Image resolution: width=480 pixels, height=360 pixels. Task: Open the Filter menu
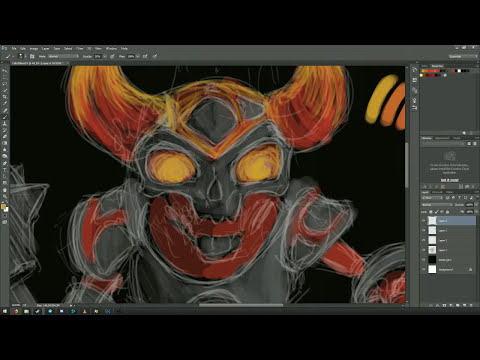click(80, 48)
